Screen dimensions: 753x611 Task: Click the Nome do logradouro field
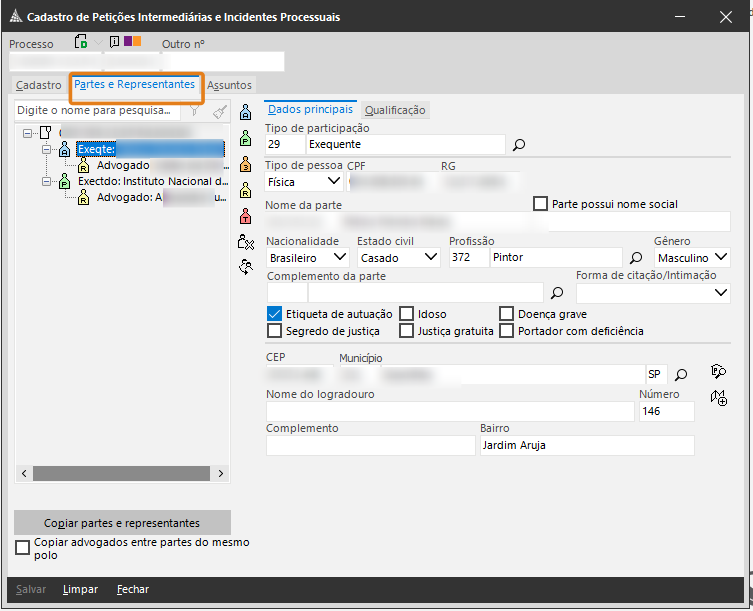[450, 412]
